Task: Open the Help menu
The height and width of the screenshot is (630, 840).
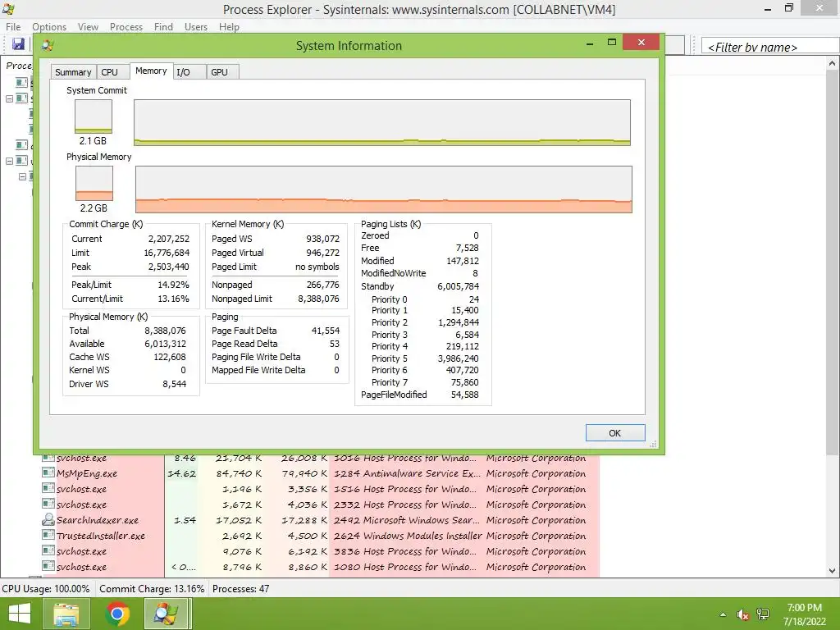Action: pos(230,27)
